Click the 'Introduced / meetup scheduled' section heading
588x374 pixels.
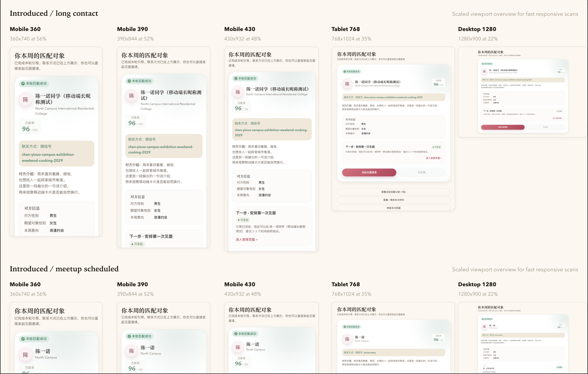click(x=64, y=269)
